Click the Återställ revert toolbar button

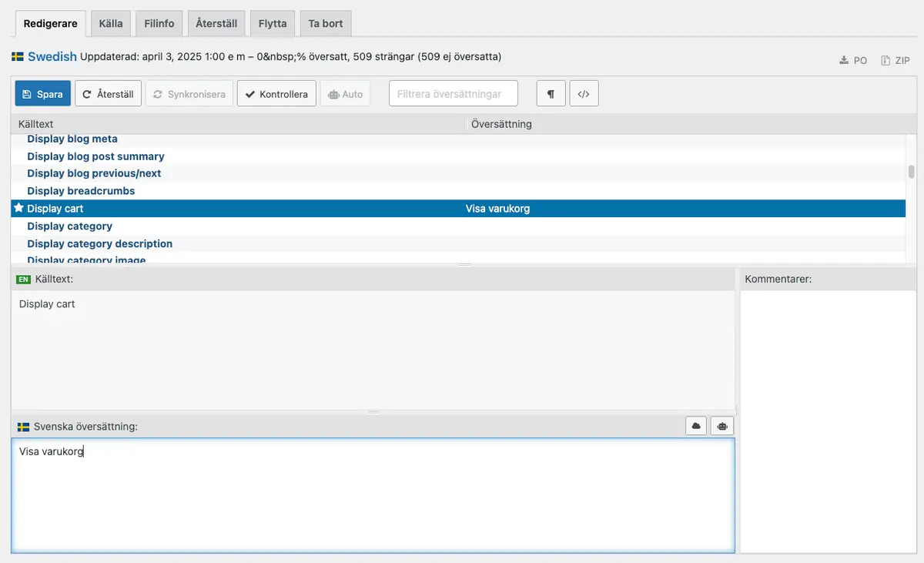point(108,94)
